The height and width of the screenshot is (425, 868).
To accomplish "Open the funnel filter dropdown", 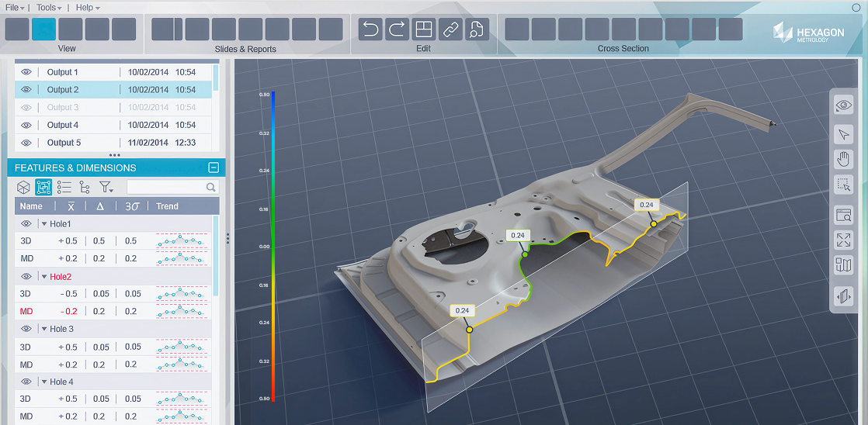I will (106, 188).
